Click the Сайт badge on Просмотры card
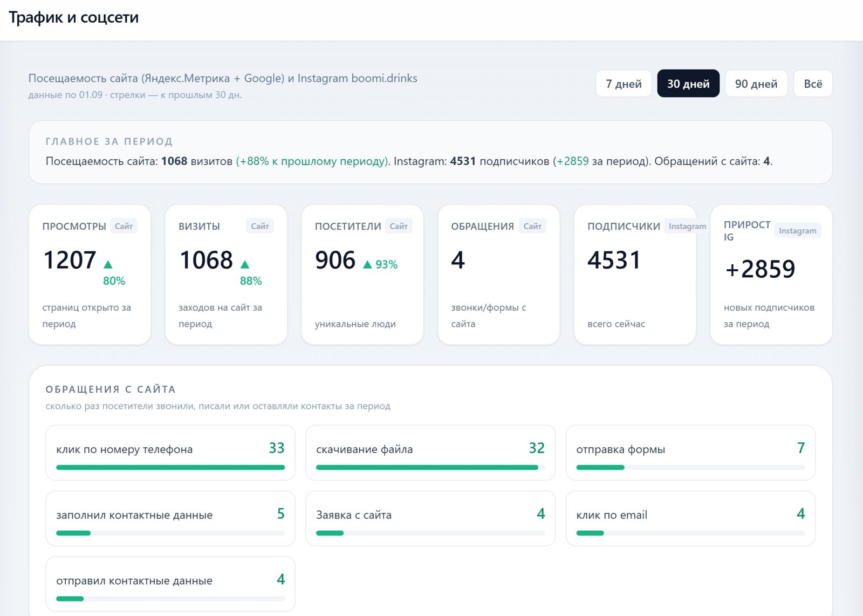 click(x=124, y=226)
